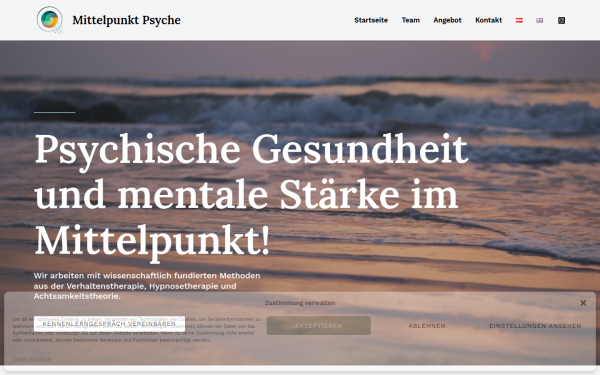Image resolution: width=600 pixels, height=375 pixels.
Task: Open the Team menu item
Action: click(x=411, y=20)
